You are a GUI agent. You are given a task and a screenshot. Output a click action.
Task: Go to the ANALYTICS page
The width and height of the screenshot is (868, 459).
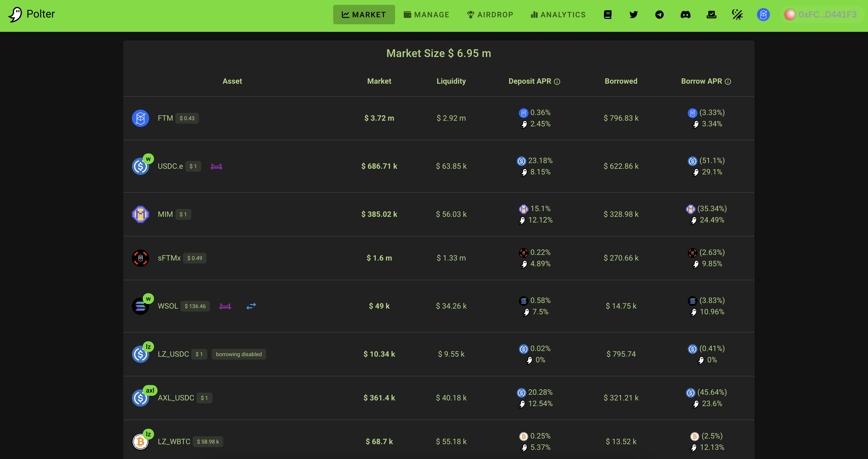click(x=558, y=15)
